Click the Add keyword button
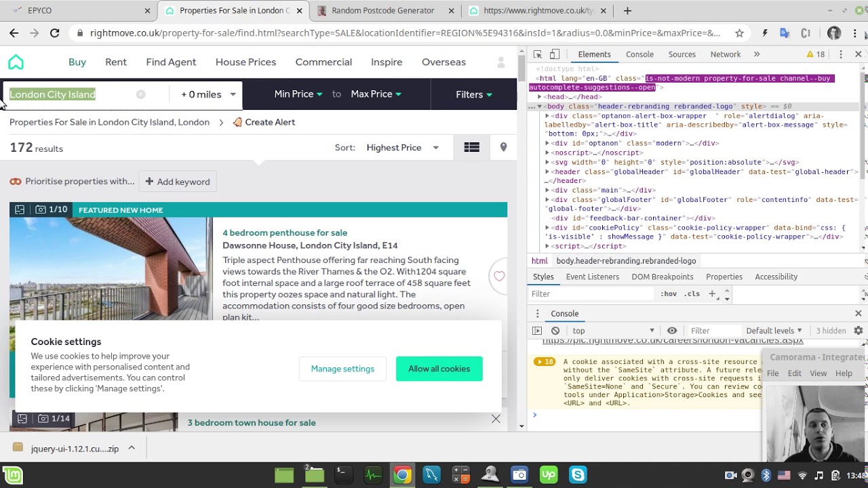 [178, 182]
